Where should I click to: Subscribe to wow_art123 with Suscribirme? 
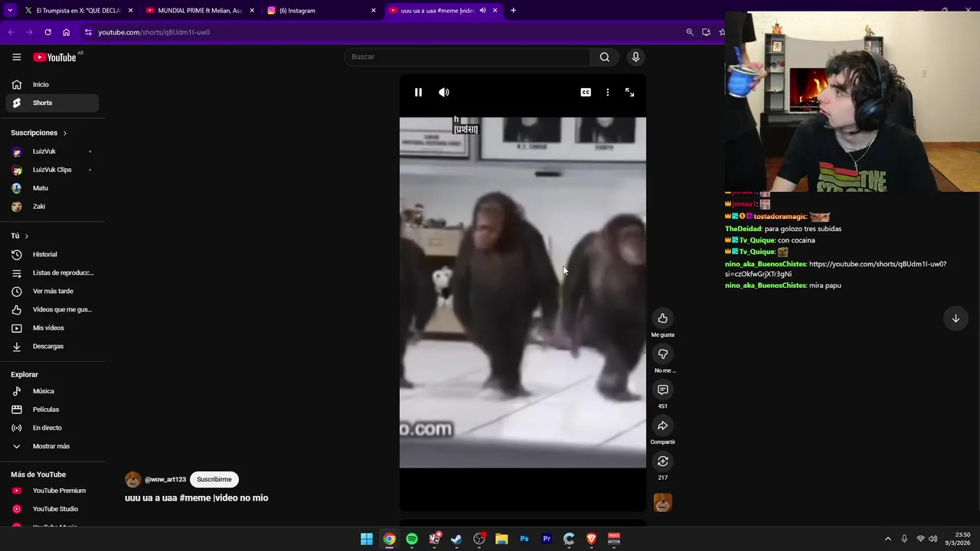[214, 480]
